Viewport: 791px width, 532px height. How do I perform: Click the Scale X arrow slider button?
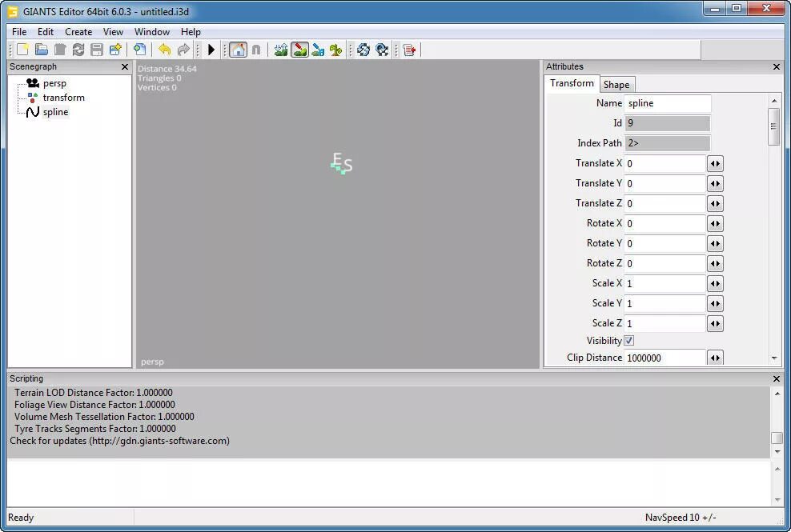click(715, 283)
